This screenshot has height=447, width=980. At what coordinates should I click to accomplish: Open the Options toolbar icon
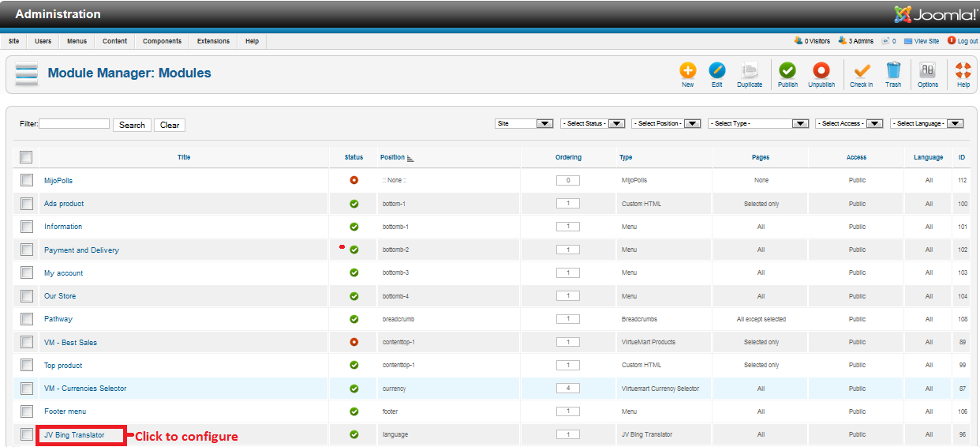(x=928, y=71)
